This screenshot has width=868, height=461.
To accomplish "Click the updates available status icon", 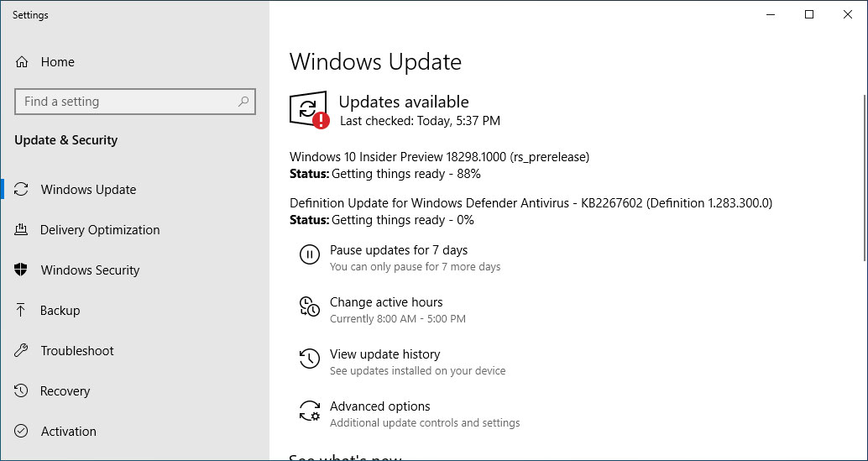I will (x=309, y=110).
